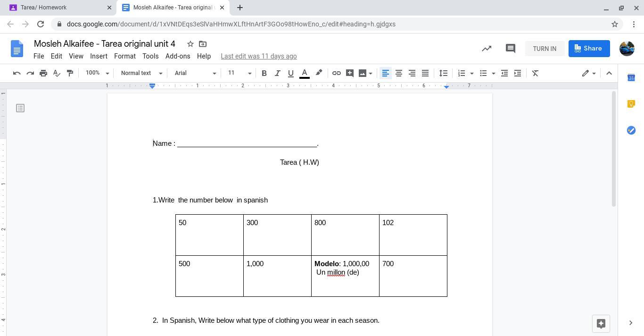Screen dimensions: 644x336
Task: Open the File menu
Action: (x=39, y=56)
